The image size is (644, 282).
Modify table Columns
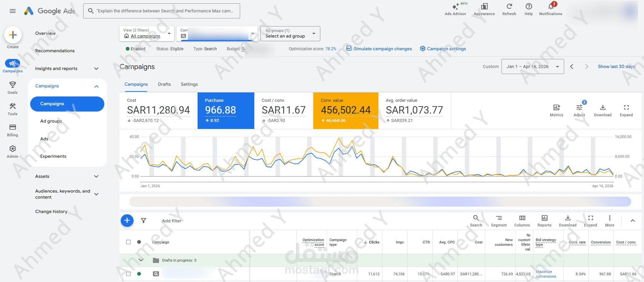[522, 221]
